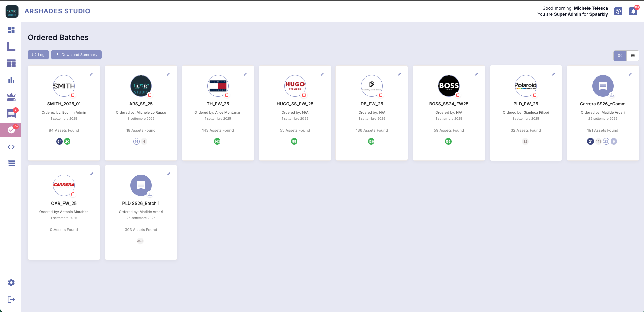Open the BOSS_SS24_FW25 batch logo thumbnail
This screenshot has width=644, height=312.
point(449,86)
